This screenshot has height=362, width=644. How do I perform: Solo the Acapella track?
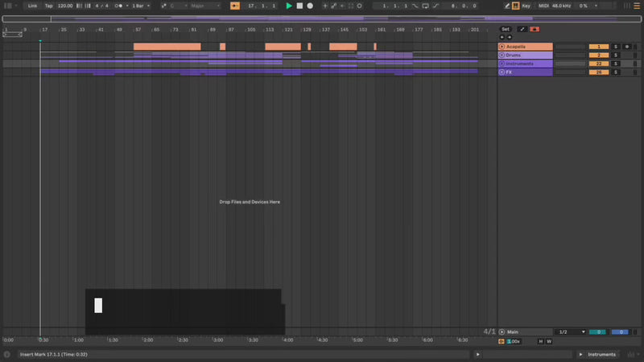616,47
